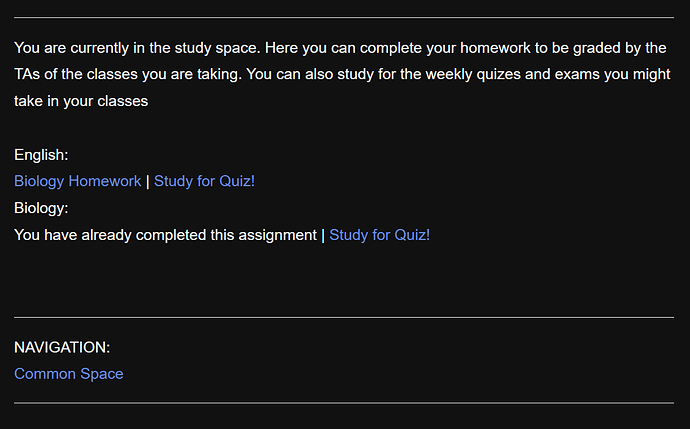Click "You are currently" at paragraph start

65,47
